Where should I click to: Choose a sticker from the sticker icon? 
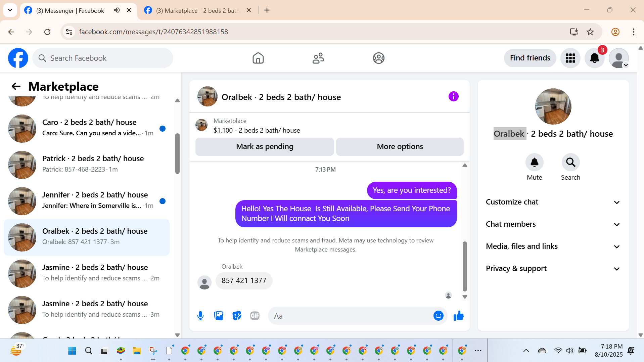pyautogui.click(x=237, y=316)
